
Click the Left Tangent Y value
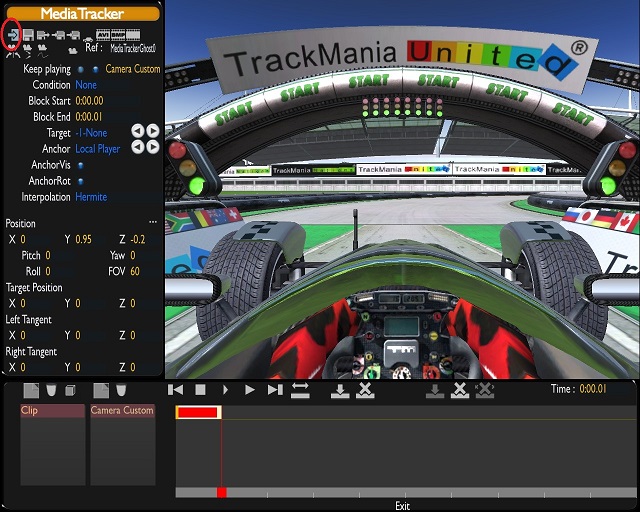(78, 336)
